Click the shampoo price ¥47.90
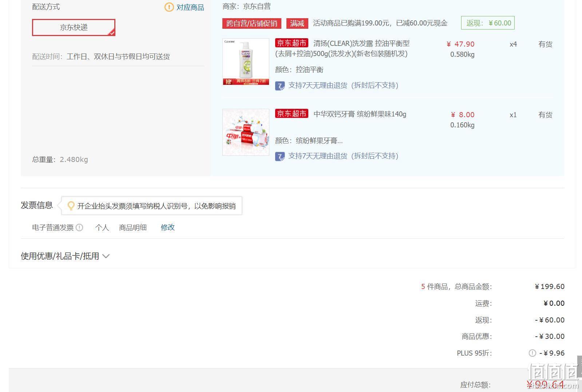The image size is (582, 392). coord(460,44)
